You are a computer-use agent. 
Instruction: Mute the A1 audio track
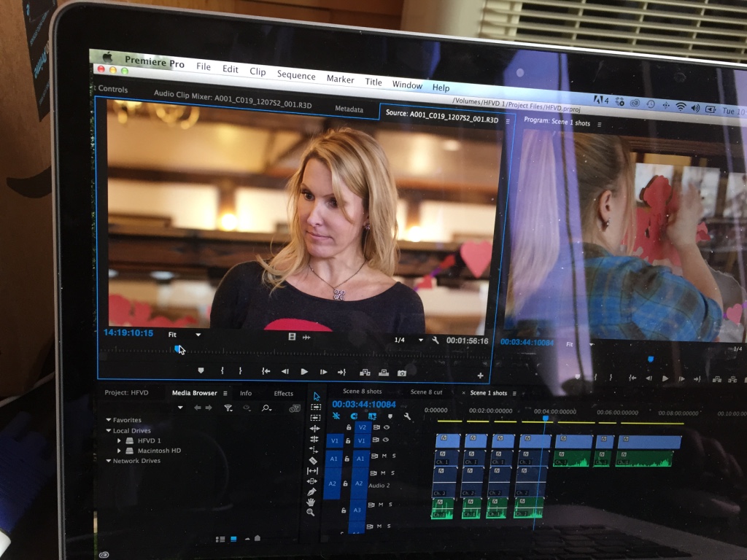pyautogui.click(x=384, y=456)
